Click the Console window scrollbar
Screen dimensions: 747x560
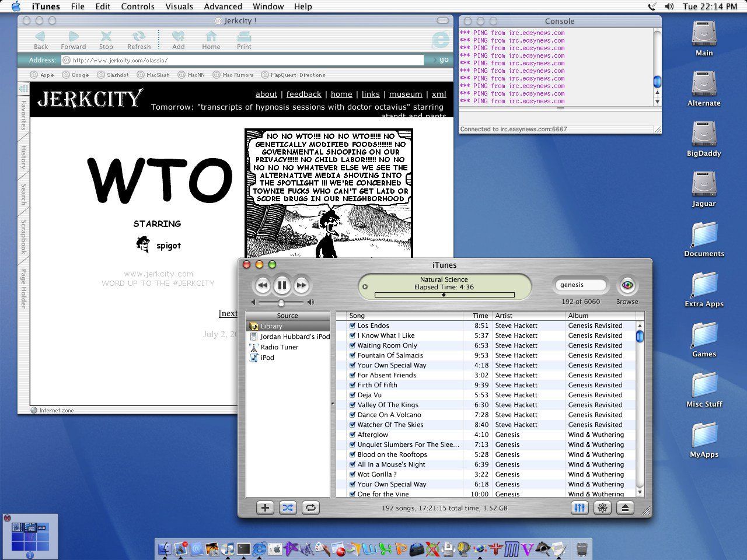(x=657, y=68)
